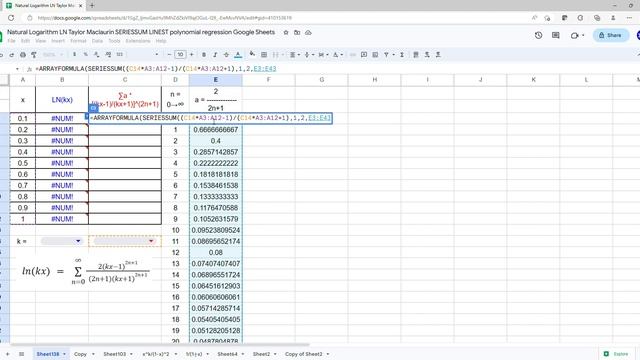The image size is (640, 360).
Task: Click the move-to-folder icon beside title
Action: click(x=297, y=32)
